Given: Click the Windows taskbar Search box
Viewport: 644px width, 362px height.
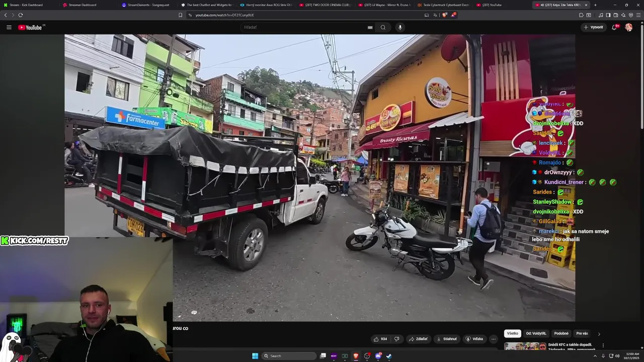Looking at the screenshot, I should (x=289, y=356).
